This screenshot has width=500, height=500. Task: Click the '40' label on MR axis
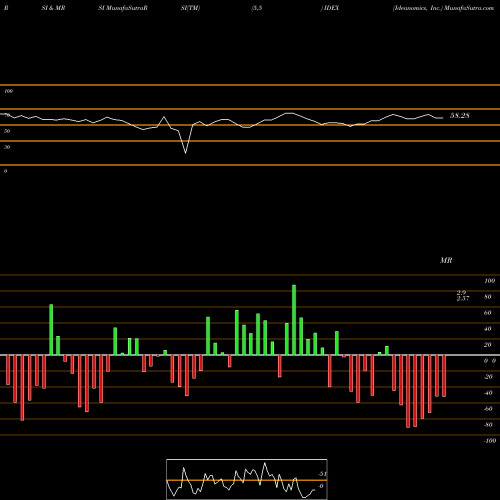488,329
